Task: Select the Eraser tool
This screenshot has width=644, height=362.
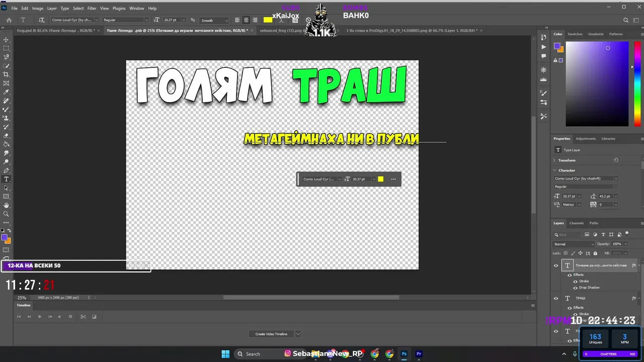Action: click(x=6, y=135)
